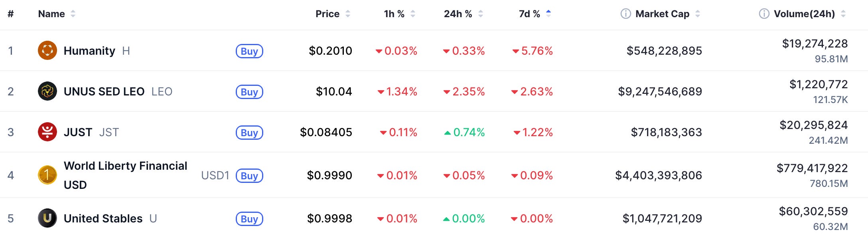Sort the table by Name column arrows
The height and width of the screenshot is (234, 868).
point(73,14)
